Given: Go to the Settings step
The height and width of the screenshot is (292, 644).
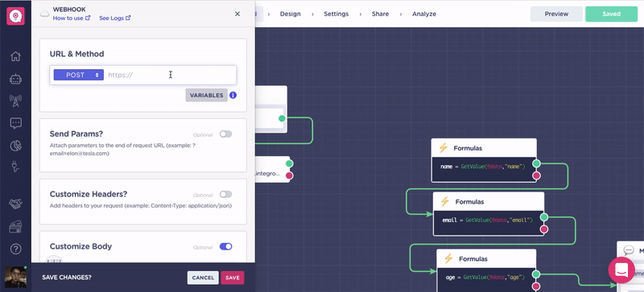Looking at the screenshot, I should pyautogui.click(x=336, y=14).
